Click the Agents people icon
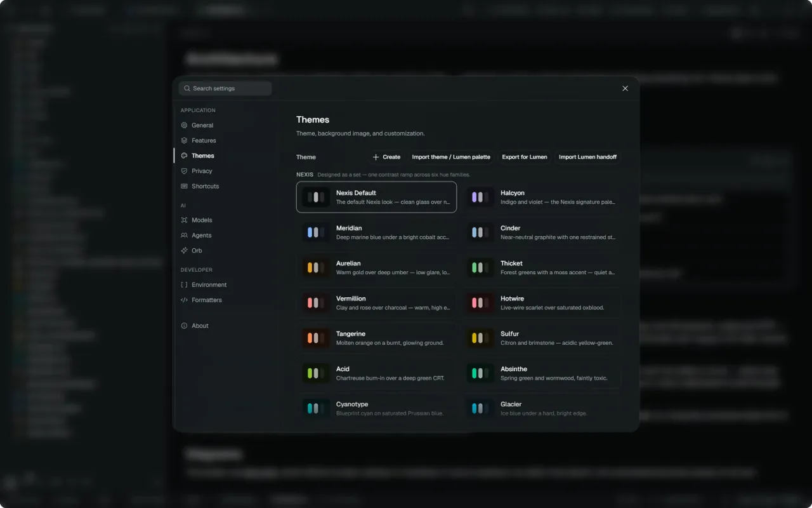This screenshot has width=812, height=508. (x=184, y=235)
